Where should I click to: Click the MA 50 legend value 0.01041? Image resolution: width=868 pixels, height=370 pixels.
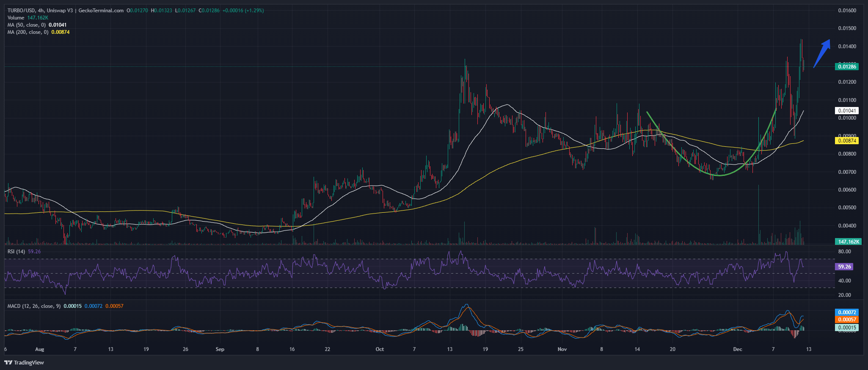tap(58, 25)
